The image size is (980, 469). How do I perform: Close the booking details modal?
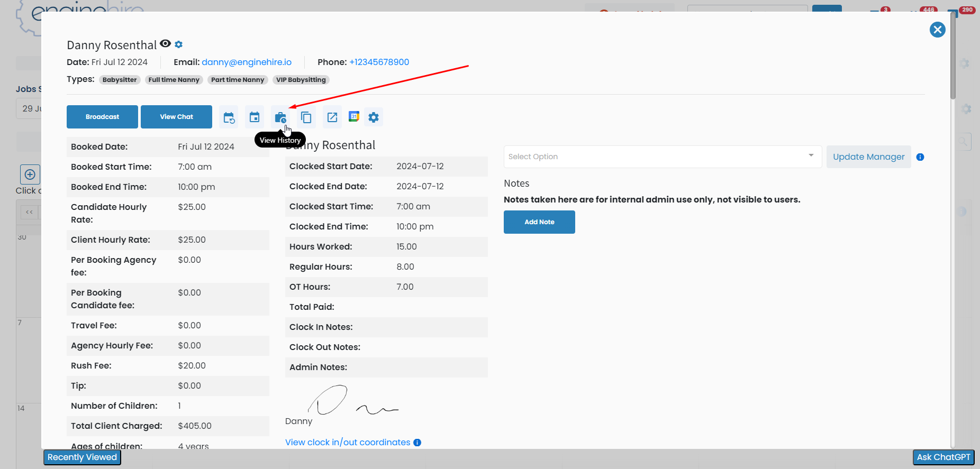point(938,30)
